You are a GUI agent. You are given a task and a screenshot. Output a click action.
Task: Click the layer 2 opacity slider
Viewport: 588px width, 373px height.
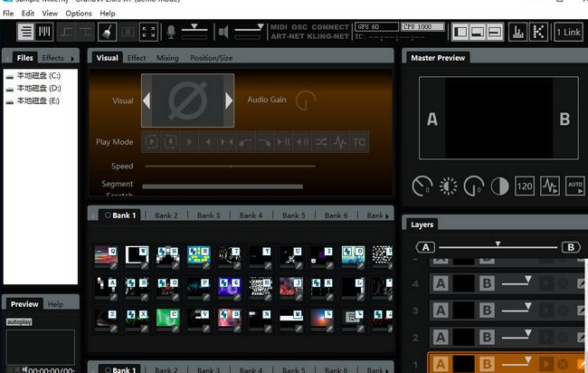pos(516,336)
